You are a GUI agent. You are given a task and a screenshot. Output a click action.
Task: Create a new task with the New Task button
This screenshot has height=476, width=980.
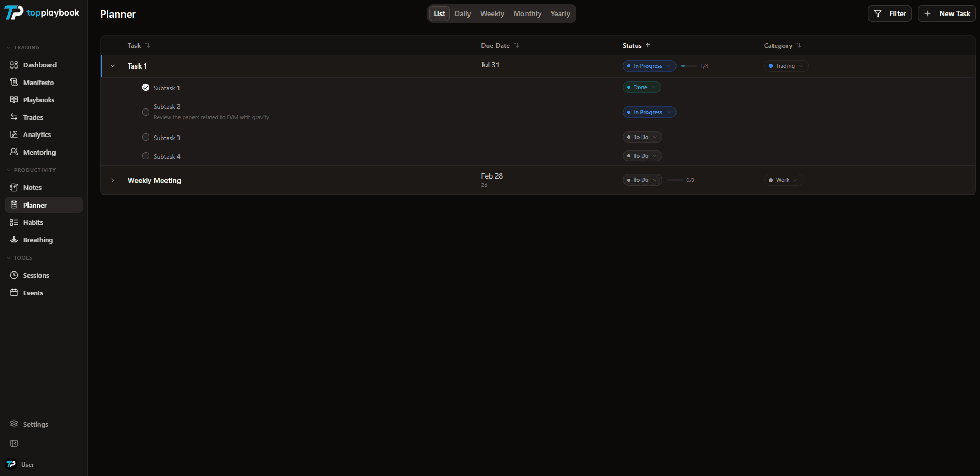pyautogui.click(x=946, y=13)
